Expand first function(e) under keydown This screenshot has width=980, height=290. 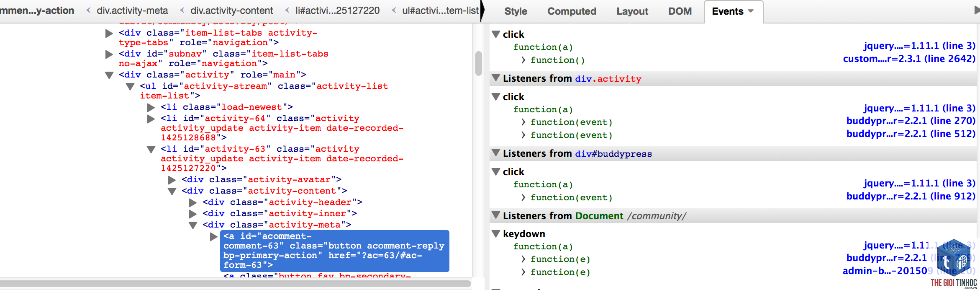coord(523,259)
